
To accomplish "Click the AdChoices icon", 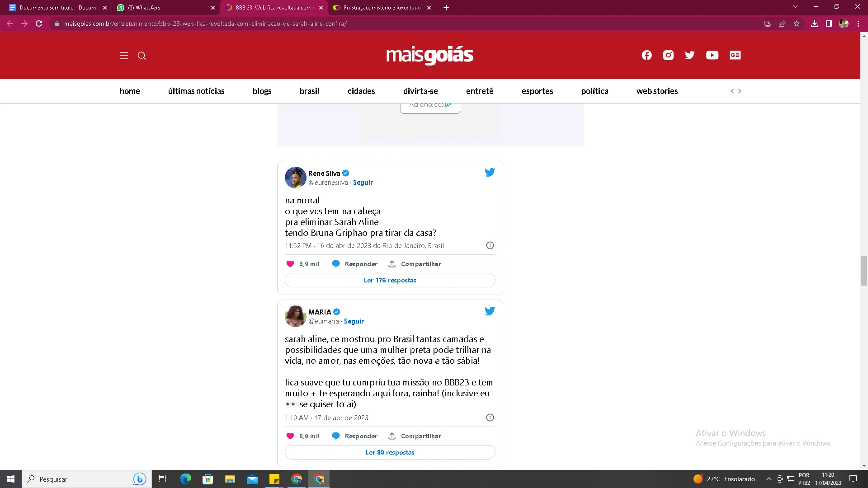I will point(448,105).
